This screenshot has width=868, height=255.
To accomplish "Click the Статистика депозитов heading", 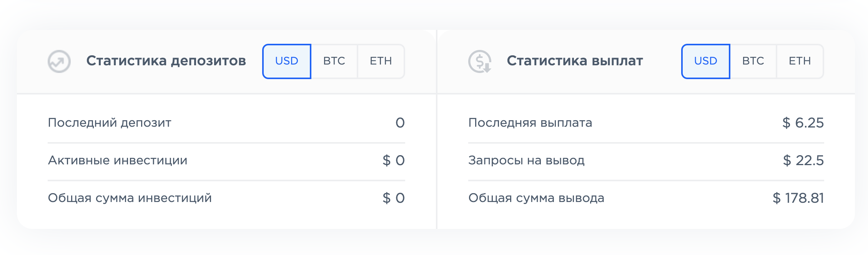I will tap(166, 61).
